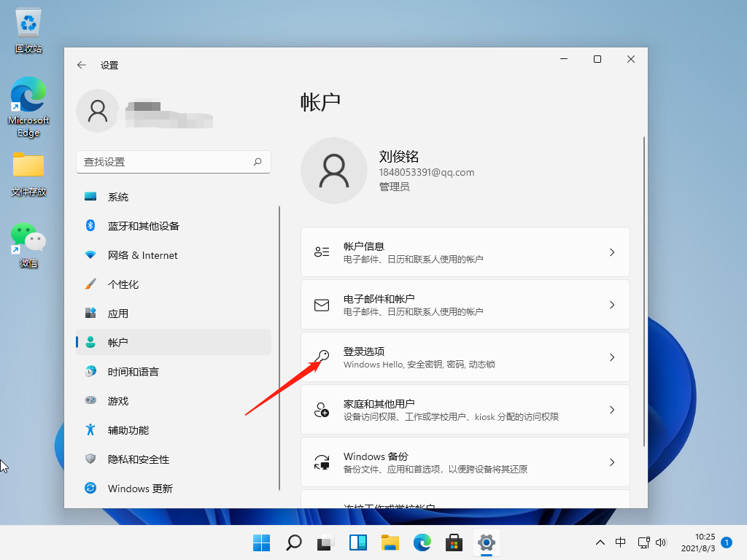
Task: Click the Bluetooth icon beside 蓝牙和其他设备
Action: coord(92,225)
